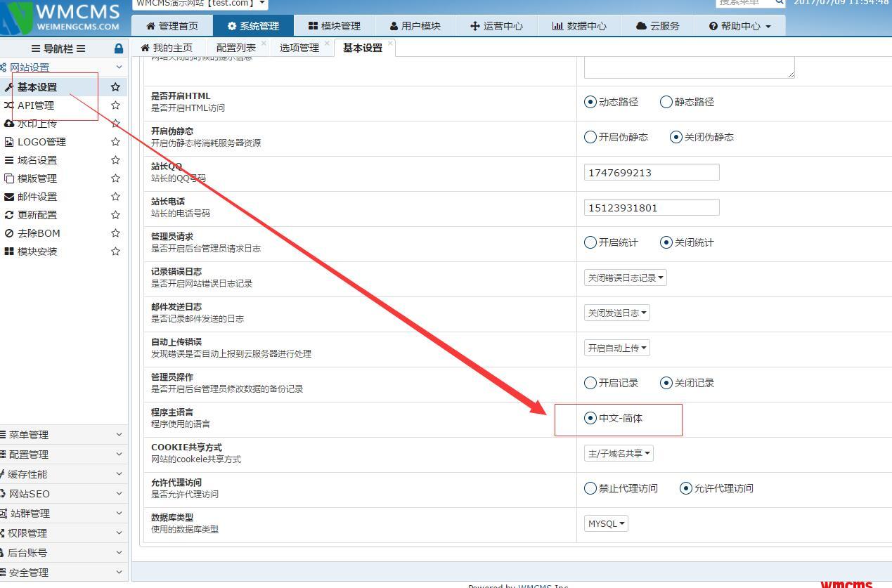Open 域名设置 in the sidebar
This screenshot has width=892, height=588.
coord(37,160)
